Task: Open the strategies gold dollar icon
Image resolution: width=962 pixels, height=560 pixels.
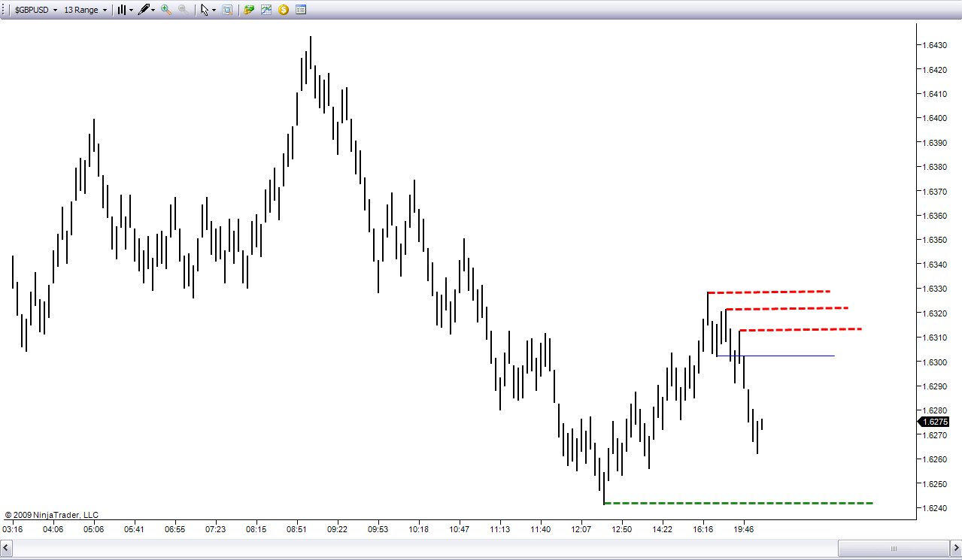Action: pos(284,11)
